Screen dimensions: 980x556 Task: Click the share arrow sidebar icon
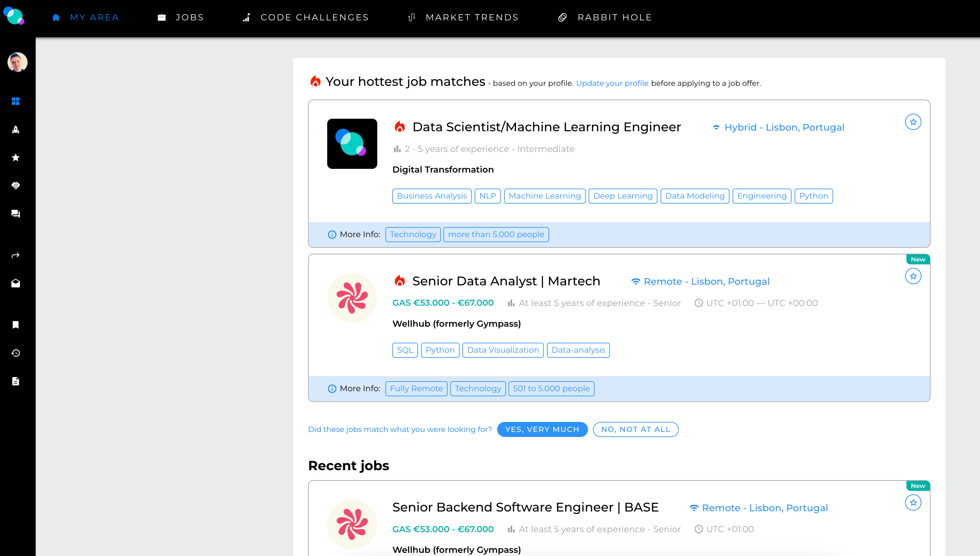[16, 256]
